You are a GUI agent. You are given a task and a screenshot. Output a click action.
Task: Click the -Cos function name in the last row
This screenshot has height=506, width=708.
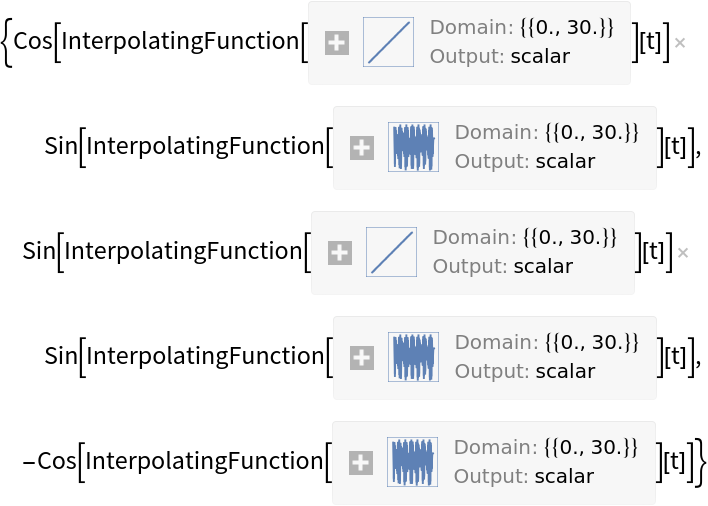click(x=50, y=462)
